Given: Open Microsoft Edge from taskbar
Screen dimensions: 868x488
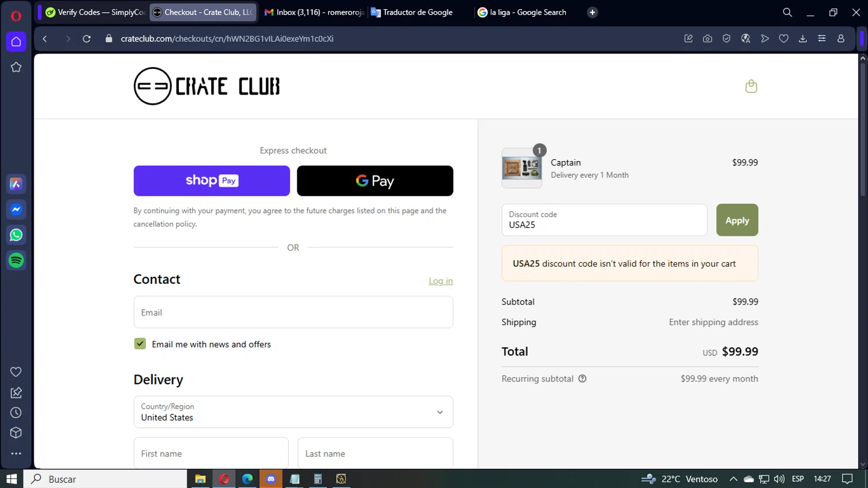Looking at the screenshot, I should (247, 479).
